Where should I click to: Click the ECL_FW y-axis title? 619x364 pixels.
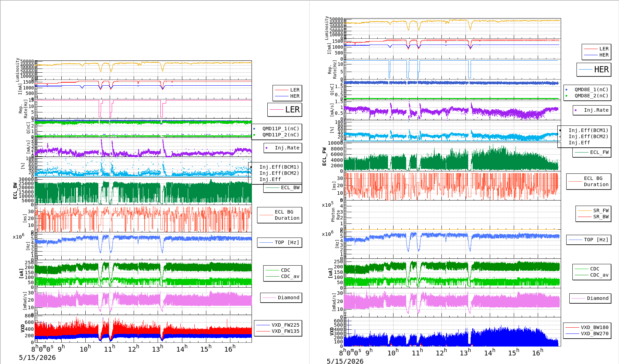pos(324,157)
